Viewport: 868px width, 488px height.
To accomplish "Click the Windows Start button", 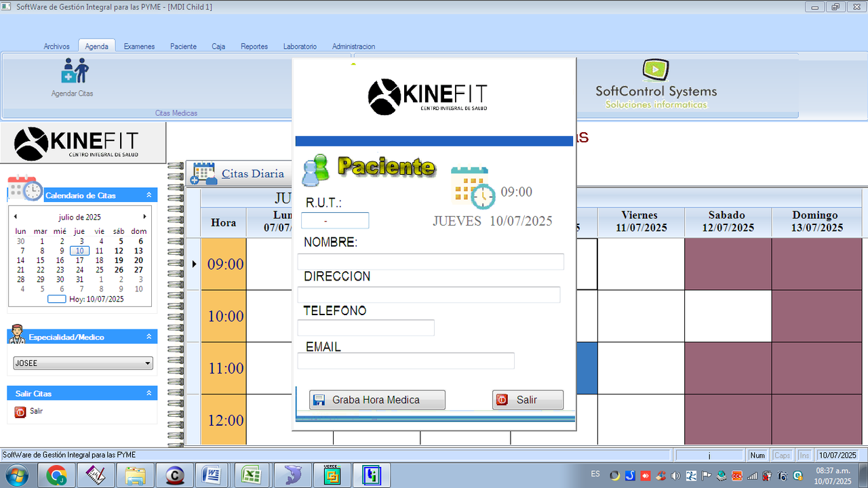I will [x=16, y=476].
